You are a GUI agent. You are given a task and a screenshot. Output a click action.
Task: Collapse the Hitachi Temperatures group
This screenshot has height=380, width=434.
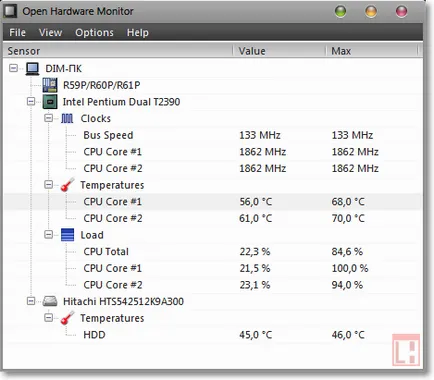click(x=48, y=318)
